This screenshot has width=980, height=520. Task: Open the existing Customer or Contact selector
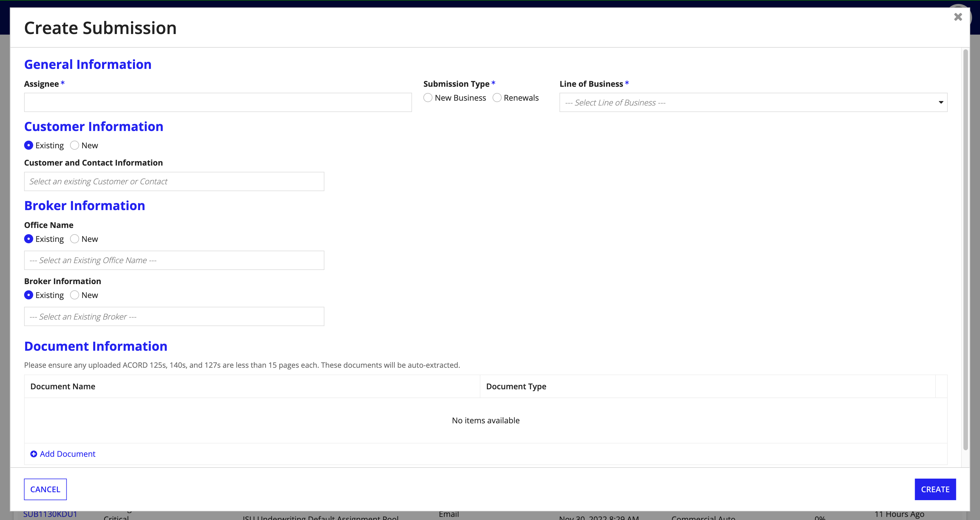(x=174, y=181)
